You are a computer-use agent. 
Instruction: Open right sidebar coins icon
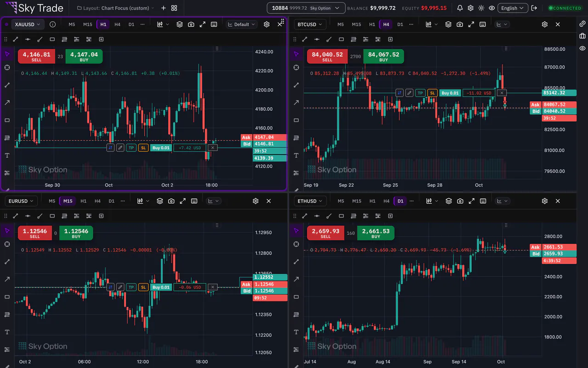click(582, 23)
